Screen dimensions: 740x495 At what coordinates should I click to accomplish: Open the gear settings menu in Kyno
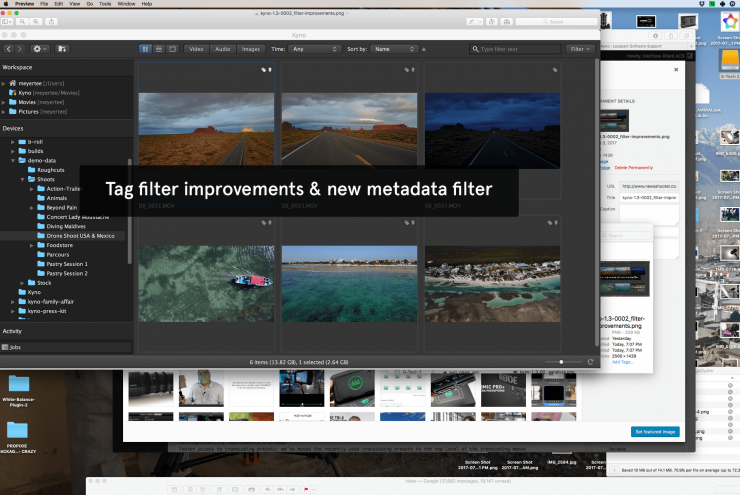pyautogui.click(x=40, y=48)
